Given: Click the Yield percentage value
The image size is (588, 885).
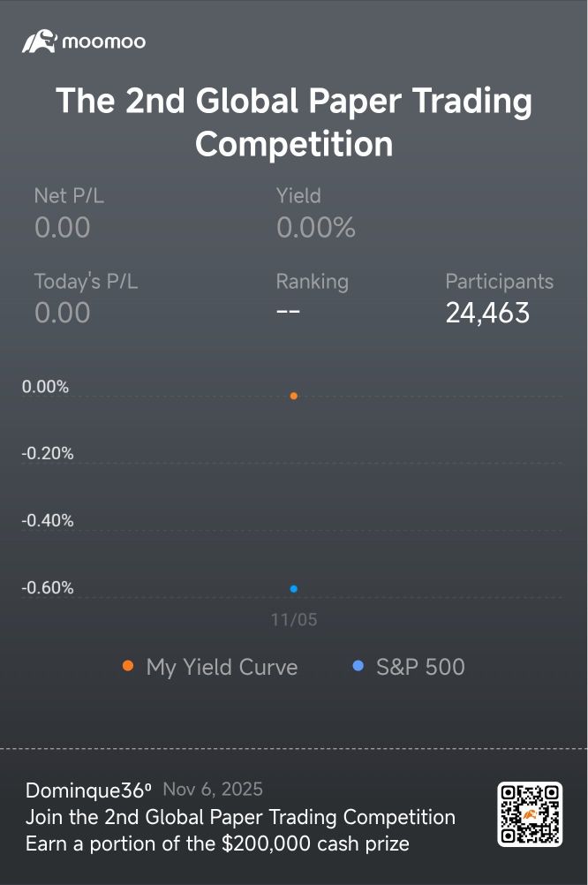Looking at the screenshot, I should pyautogui.click(x=315, y=228).
